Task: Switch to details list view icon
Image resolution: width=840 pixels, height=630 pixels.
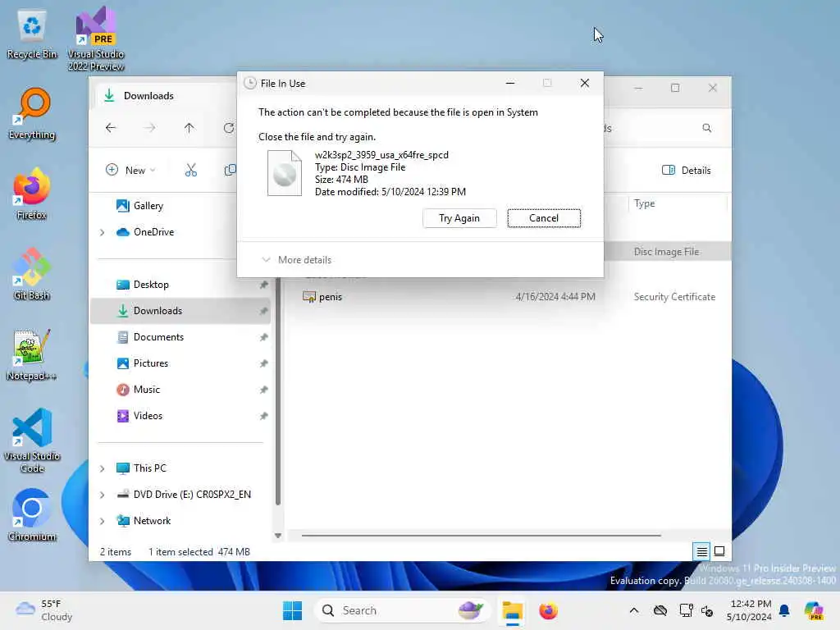Action: (701, 551)
